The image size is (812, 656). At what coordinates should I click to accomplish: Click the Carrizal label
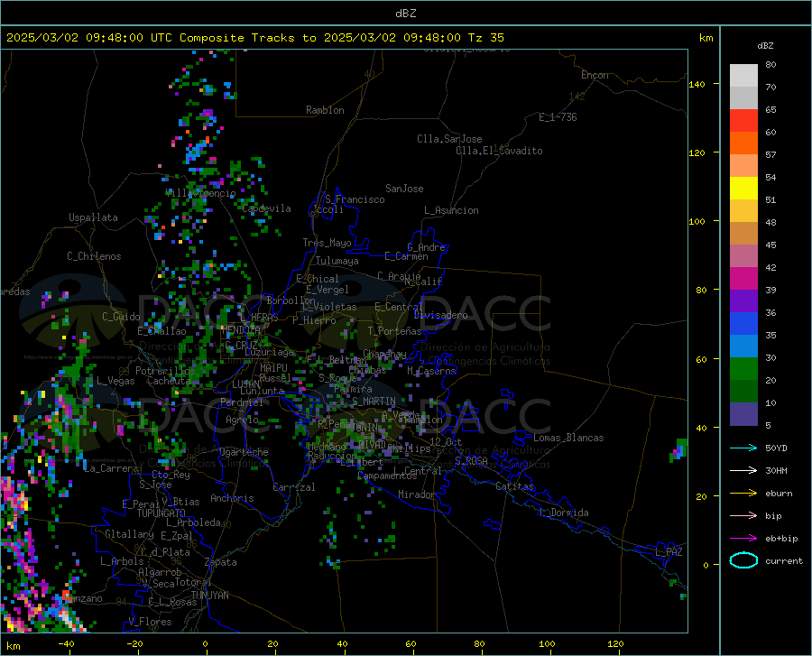click(294, 487)
